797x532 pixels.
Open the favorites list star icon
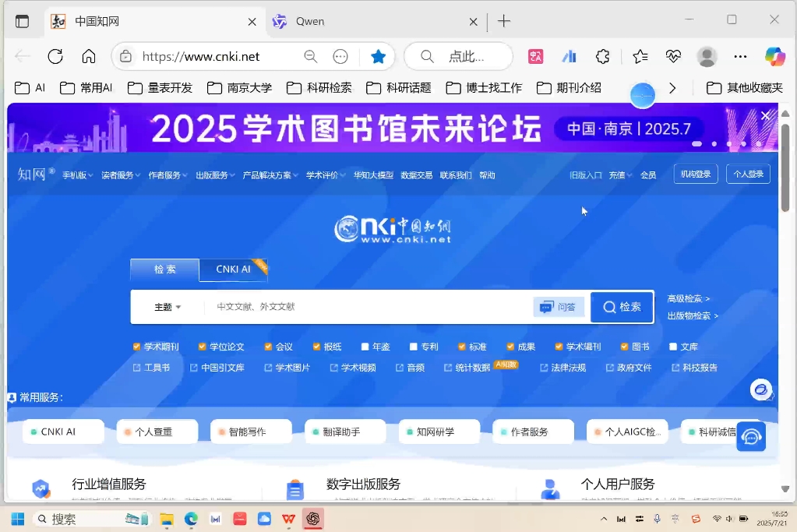coord(640,56)
